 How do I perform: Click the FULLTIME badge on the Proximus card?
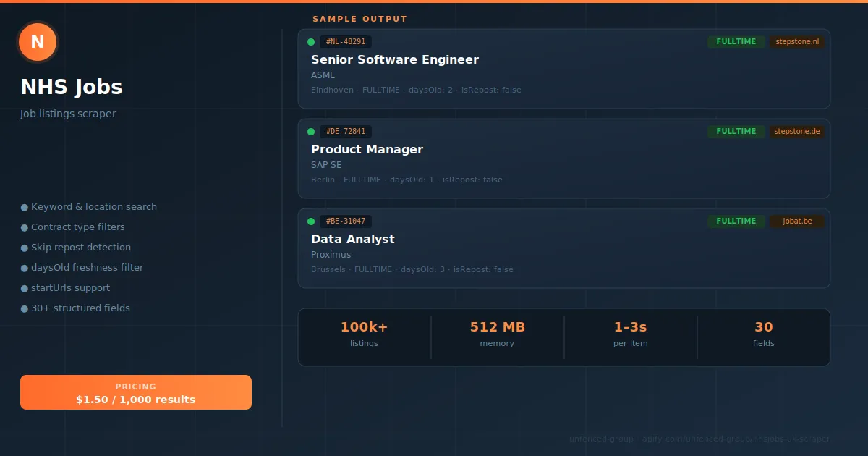[736, 221]
